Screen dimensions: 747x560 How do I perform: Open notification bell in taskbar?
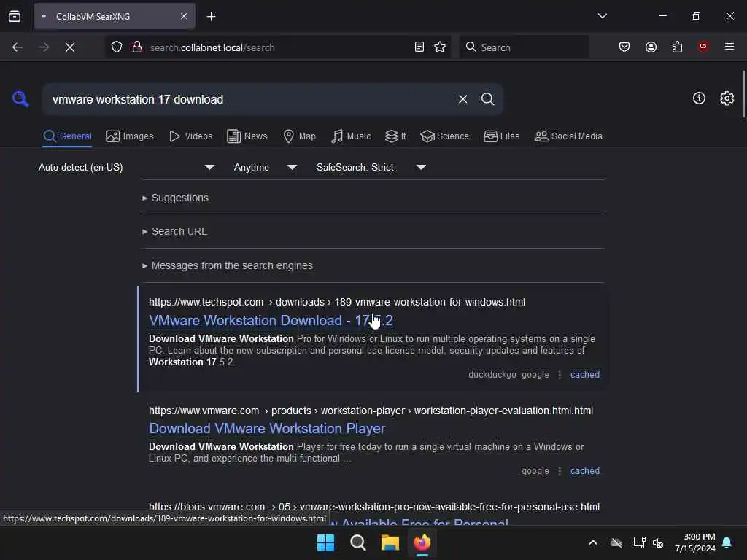[x=727, y=542]
